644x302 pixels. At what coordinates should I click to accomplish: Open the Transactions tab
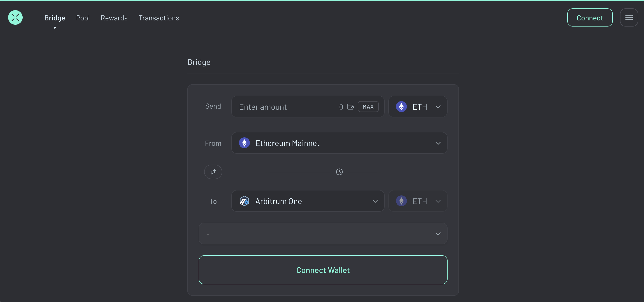pos(159,18)
